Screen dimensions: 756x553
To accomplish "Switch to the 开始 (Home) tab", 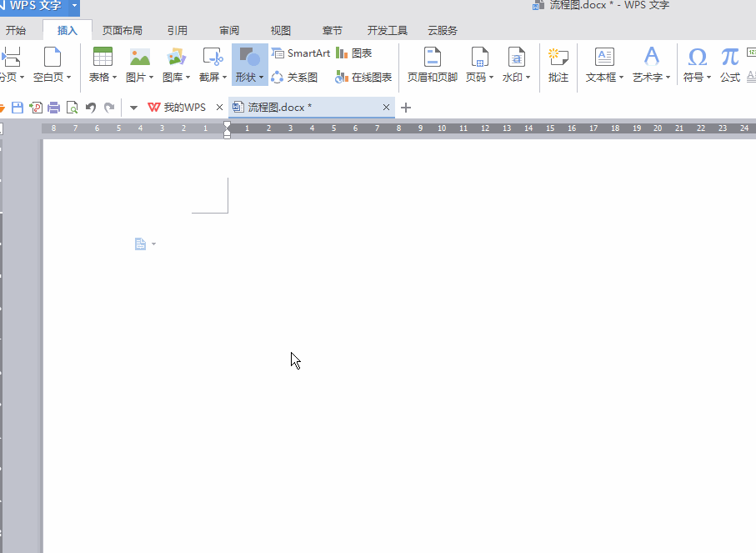I will coord(16,30).
